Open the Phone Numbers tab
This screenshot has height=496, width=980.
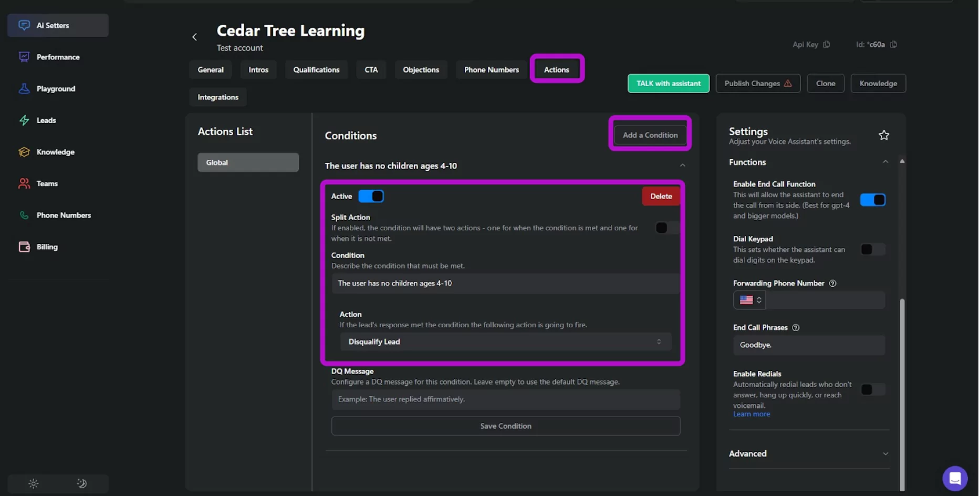[491, 69]
